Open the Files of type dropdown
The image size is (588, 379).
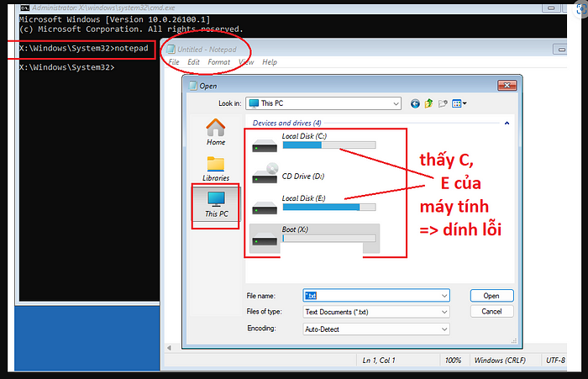click(x=376, y=312)
